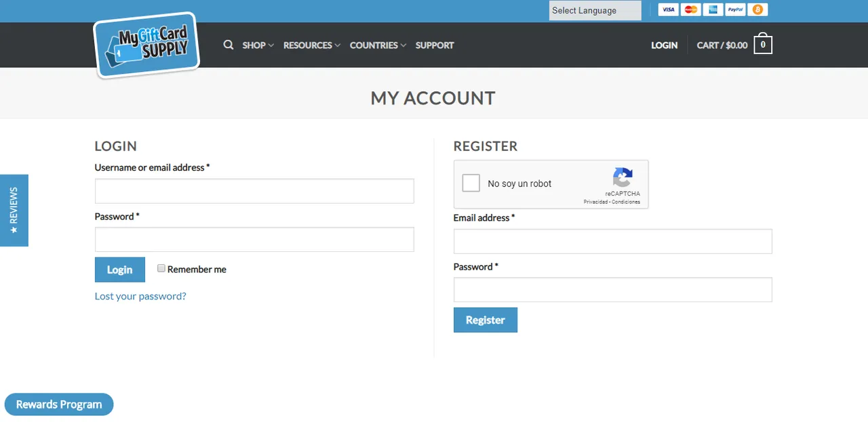The height and width of the screenshot is (422, 868).
Task: Click the LOGIN section heading
Action: click(x=116, y=146)
